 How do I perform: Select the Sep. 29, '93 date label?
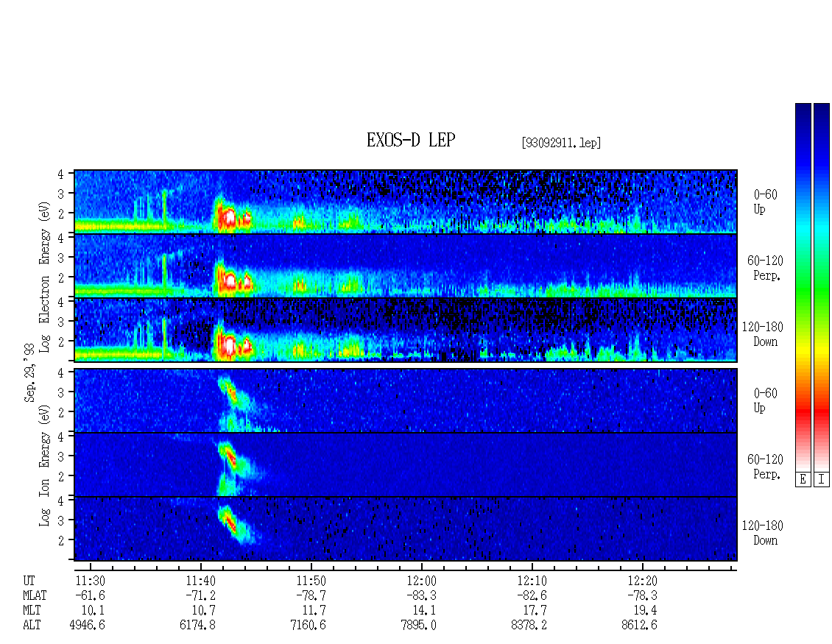[29, 372]
